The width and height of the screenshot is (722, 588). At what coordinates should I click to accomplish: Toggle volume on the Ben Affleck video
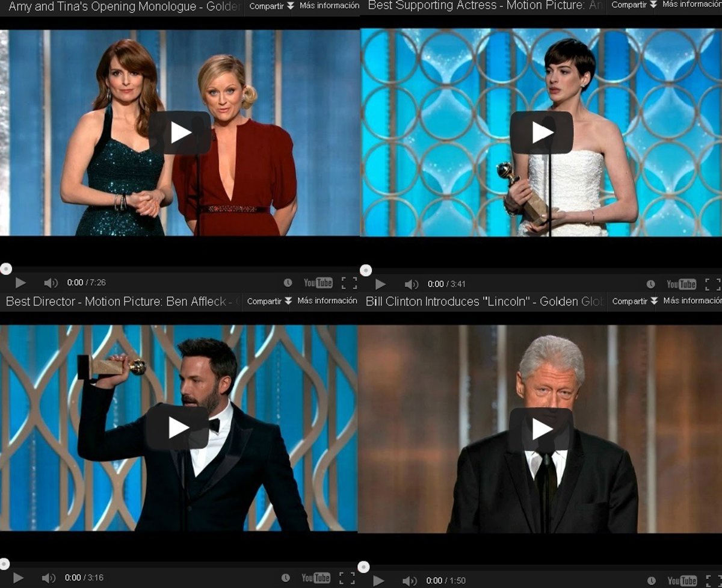[x=49, y=578]
